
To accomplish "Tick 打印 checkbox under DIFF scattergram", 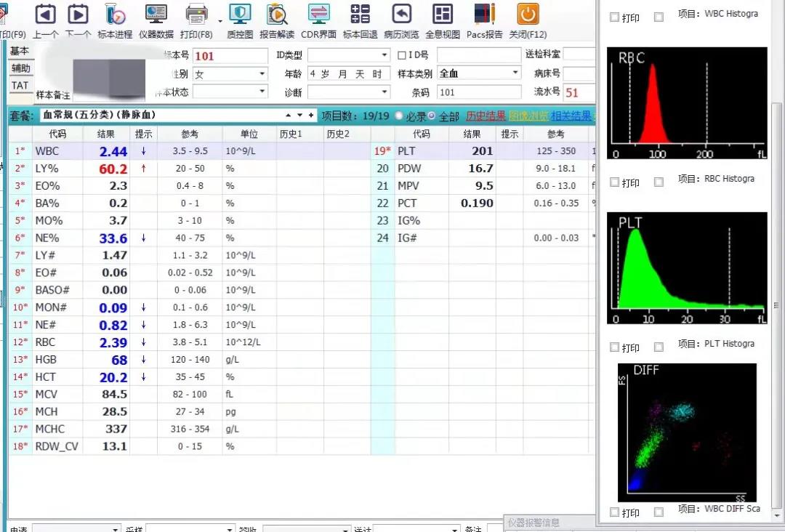I will click(x=615, y=512).
